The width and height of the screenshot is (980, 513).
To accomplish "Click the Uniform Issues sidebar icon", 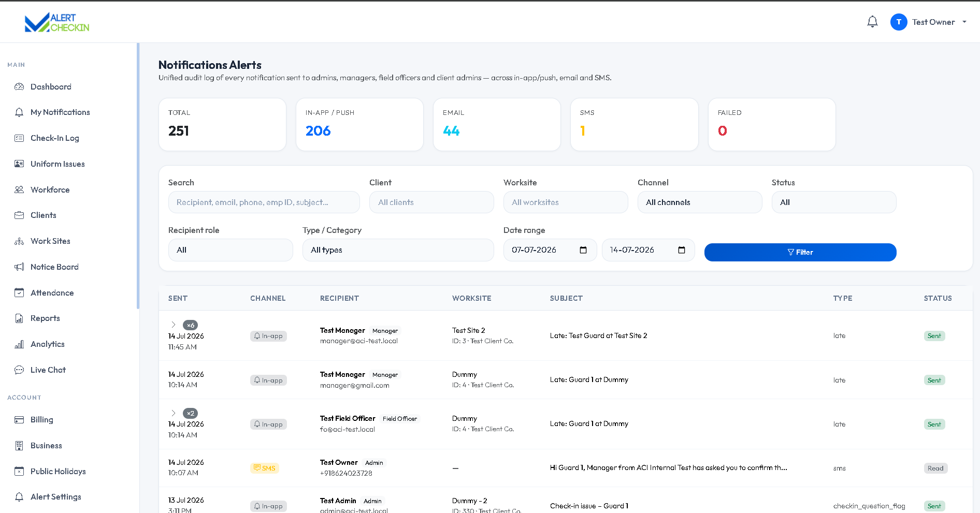I will coord(19,164).
